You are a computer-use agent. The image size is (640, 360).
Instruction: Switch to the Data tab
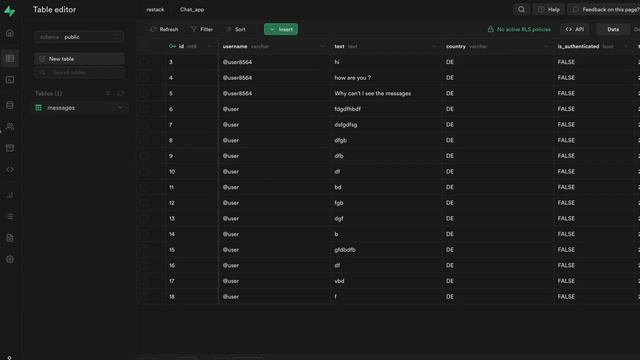coord(613,29)
